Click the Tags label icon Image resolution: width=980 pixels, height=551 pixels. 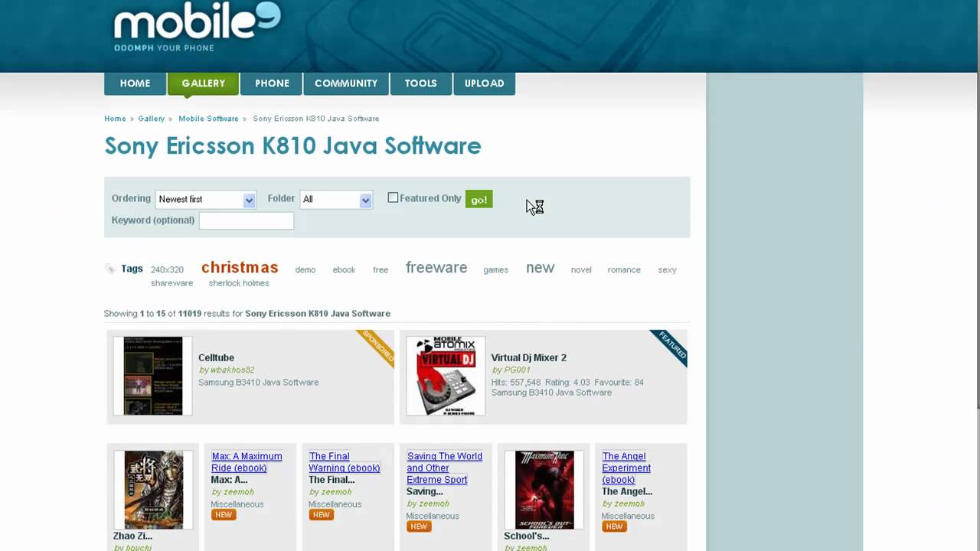point(110,269)
